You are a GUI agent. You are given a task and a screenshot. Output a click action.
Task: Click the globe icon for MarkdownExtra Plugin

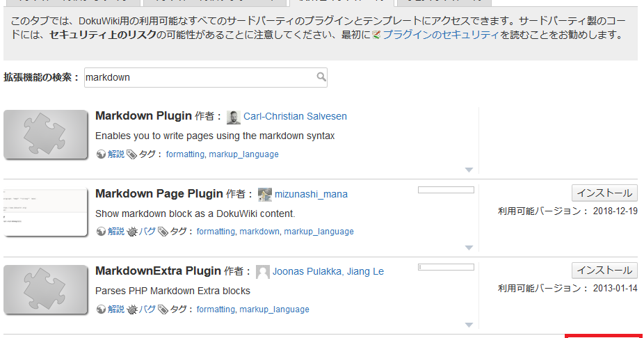tap(101, 309)
